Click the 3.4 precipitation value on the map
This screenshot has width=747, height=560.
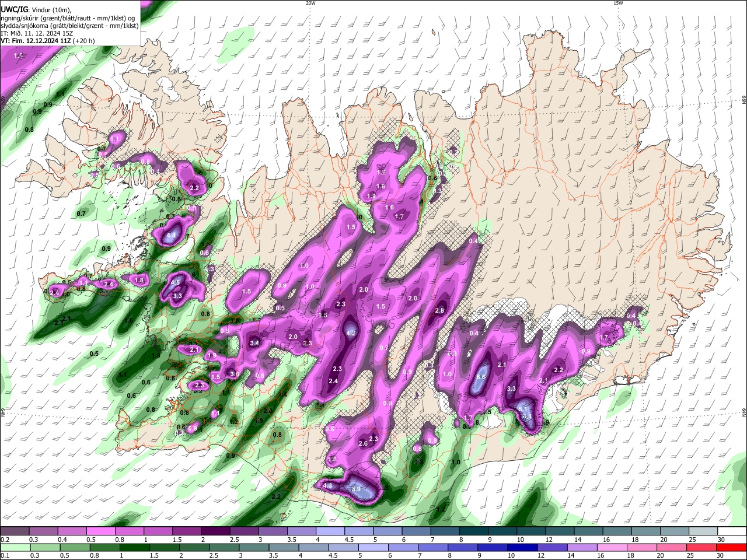point(254,343)
